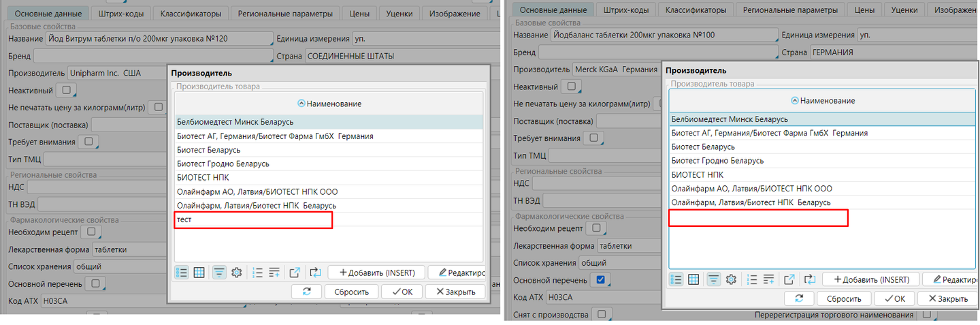Toggle filter icon in Йод Витрум manufacturer dialog
This screenshot has width=980, height=325.
(x=219, y=273)
